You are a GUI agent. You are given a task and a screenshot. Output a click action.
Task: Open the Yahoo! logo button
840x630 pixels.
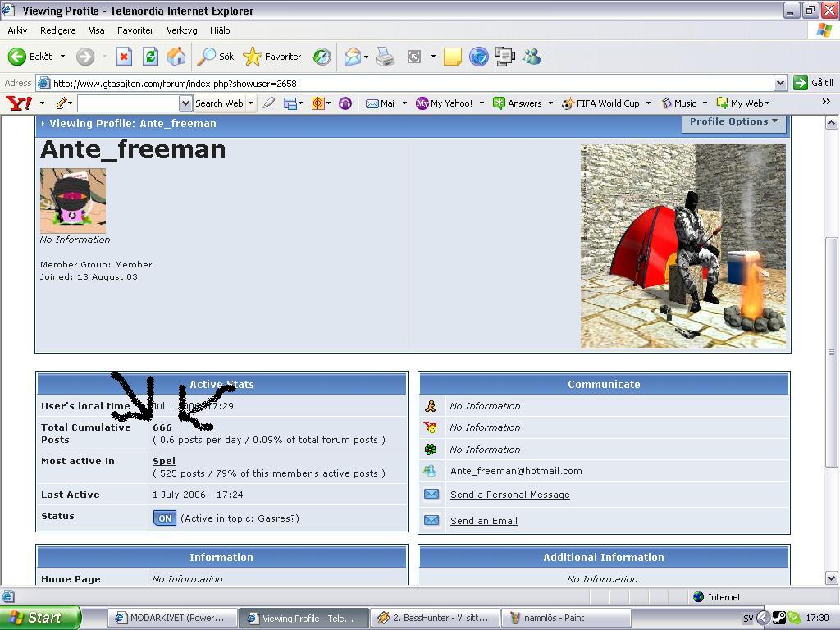[x=19, y=103]
